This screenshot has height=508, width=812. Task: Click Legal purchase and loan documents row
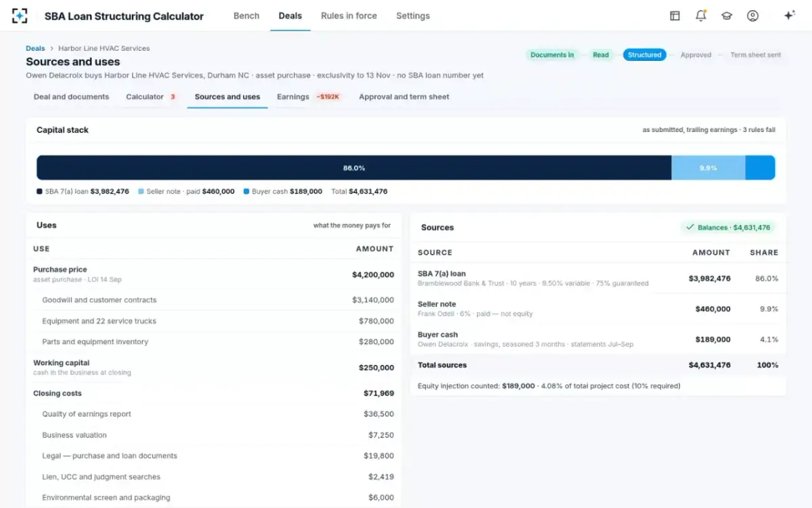(213, 456)
